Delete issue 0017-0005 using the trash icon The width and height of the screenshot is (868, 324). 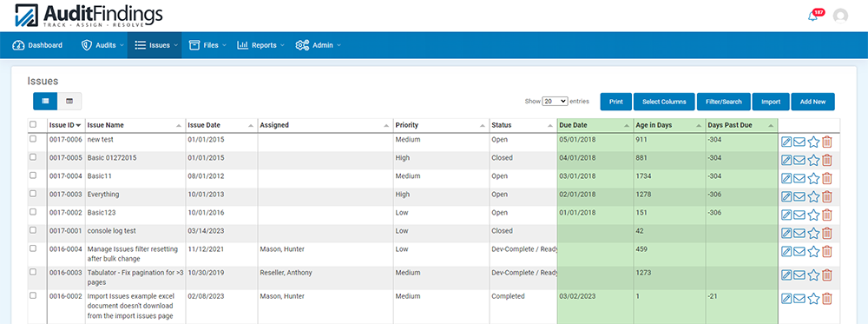tap(827, 161)
